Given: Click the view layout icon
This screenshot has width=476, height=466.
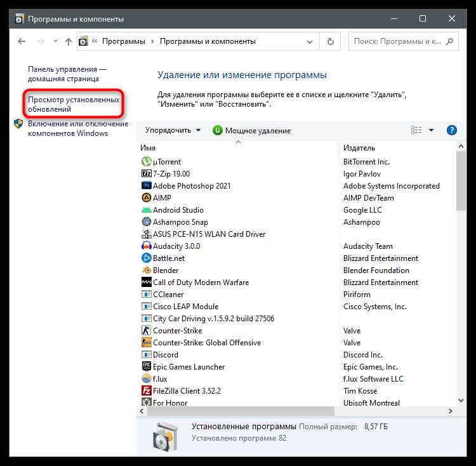Looking at the screenshot, I should pos(416,130).
